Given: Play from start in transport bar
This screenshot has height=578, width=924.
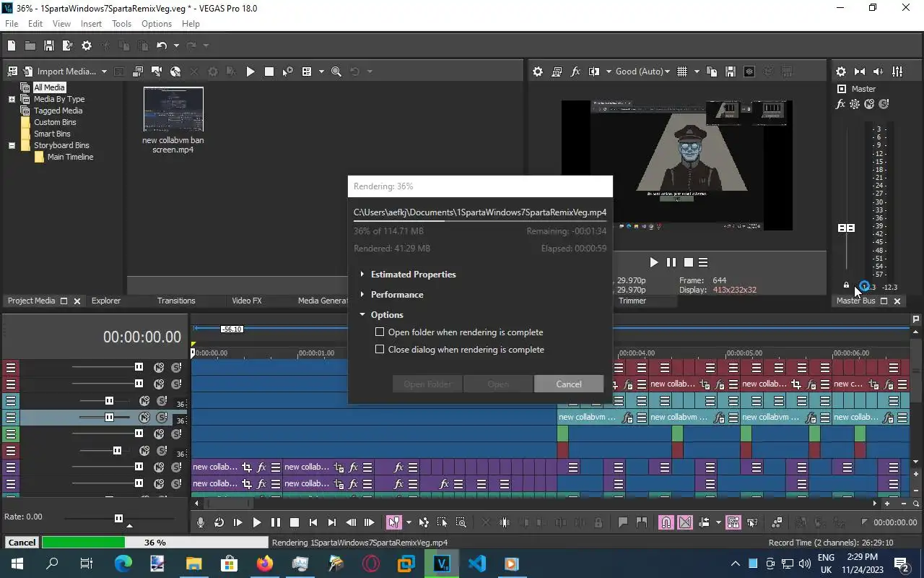Looking at the screenshot, I should click(x=238, y=522).
